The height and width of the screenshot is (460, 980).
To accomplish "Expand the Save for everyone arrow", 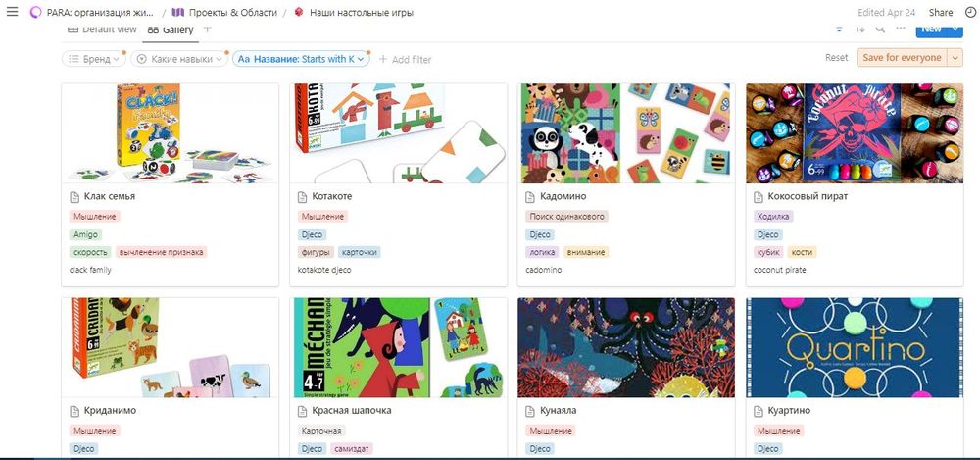I will tap(955, 58).
